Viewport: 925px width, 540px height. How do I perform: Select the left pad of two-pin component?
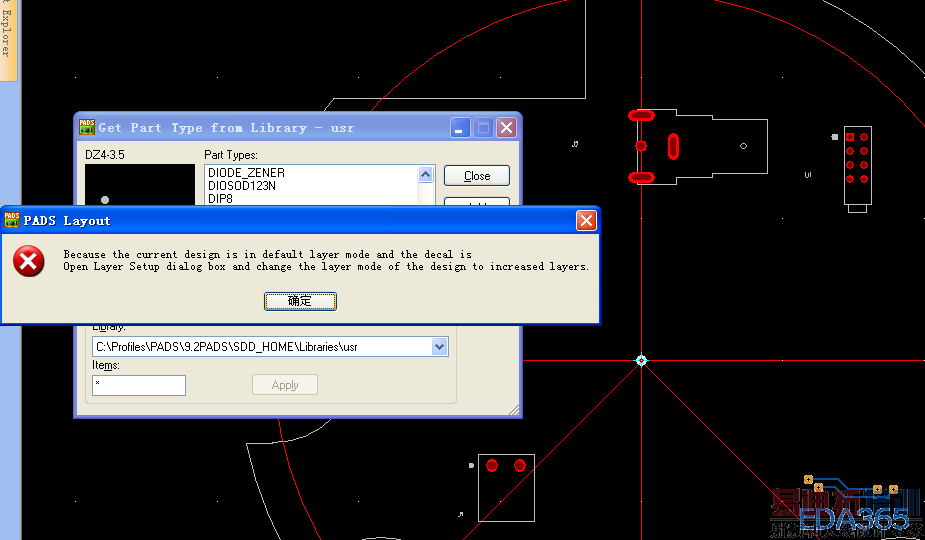492,466
